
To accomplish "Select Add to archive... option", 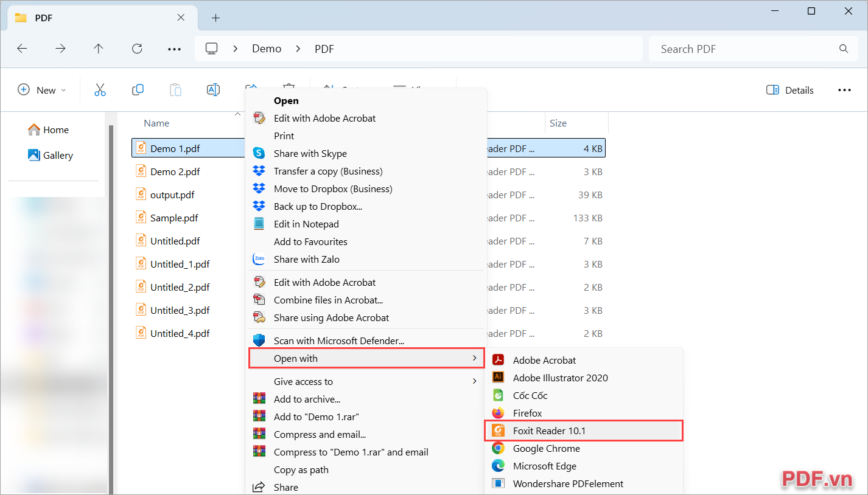I will pyautogui.click(x=366, y=399).
